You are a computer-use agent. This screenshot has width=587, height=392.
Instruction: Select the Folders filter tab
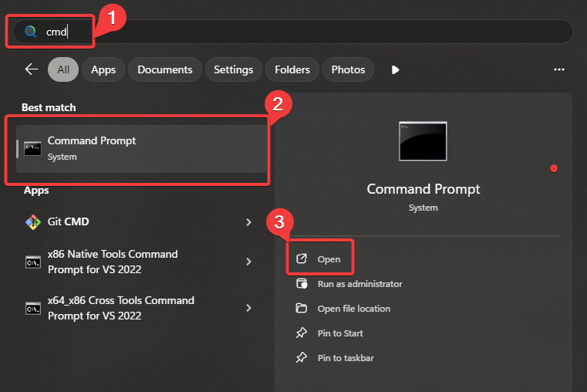292,69
